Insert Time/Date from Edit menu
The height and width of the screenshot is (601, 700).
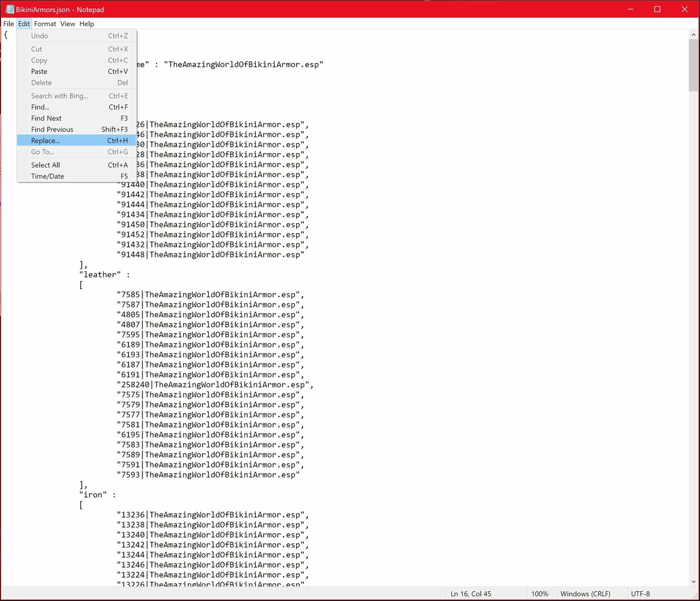(77, 176)
